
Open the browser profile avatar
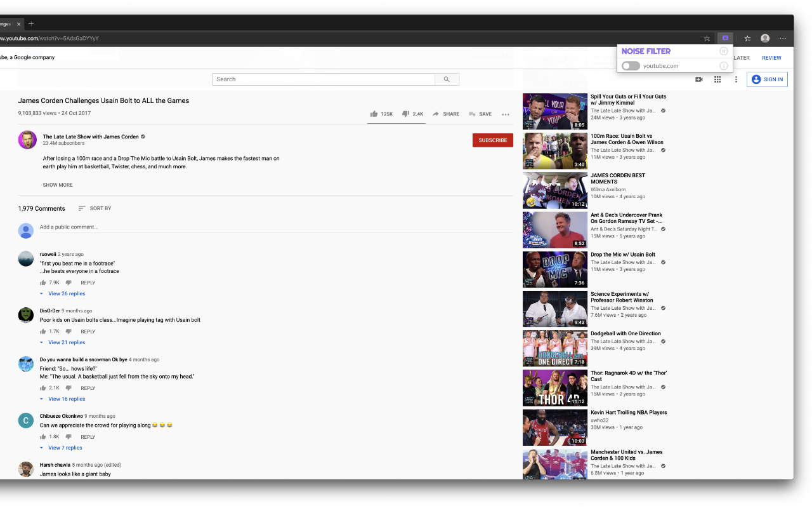pyautogui.click(x=765, y=38)
